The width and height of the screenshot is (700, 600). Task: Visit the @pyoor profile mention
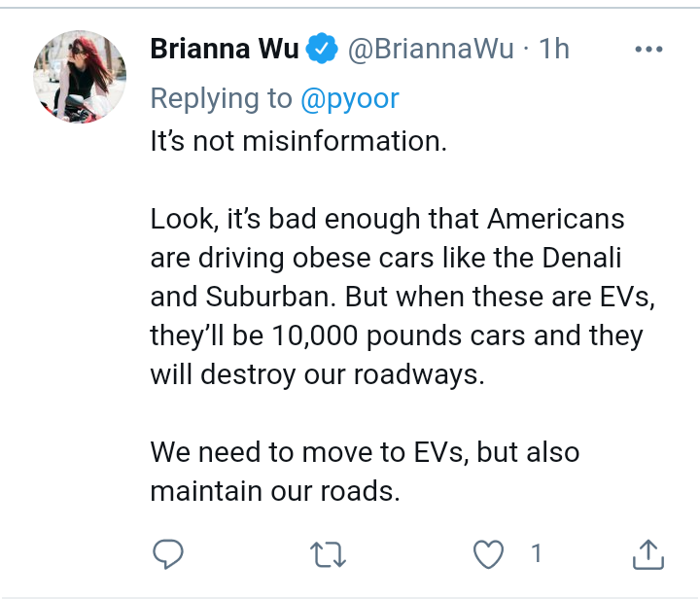tap(350, 98)
